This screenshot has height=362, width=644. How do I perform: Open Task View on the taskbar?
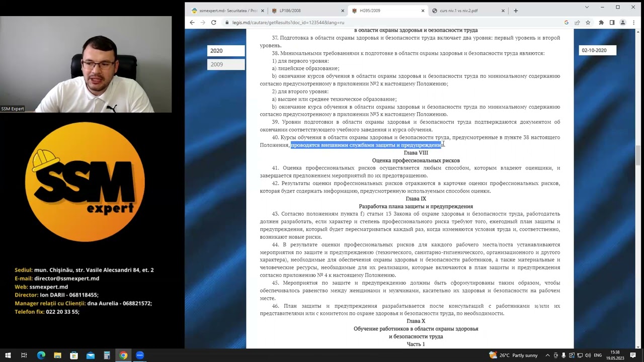pos(24,355)
